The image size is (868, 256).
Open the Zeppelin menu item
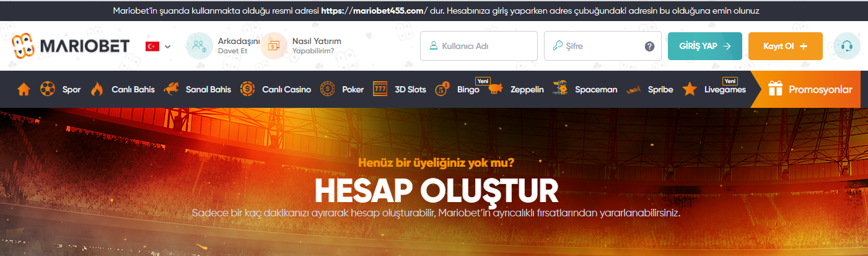point(527,89)
